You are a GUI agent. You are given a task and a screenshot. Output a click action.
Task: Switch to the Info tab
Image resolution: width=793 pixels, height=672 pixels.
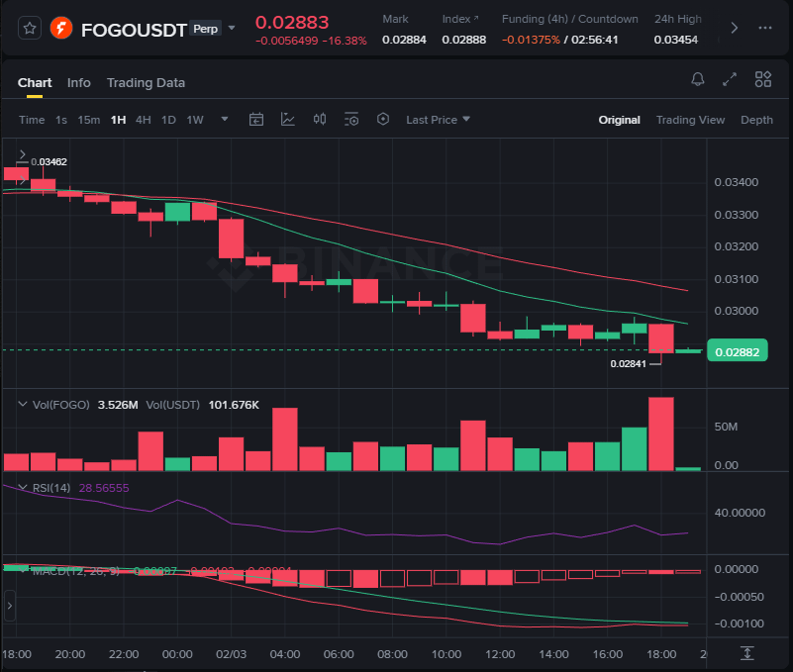click(79, 83)
